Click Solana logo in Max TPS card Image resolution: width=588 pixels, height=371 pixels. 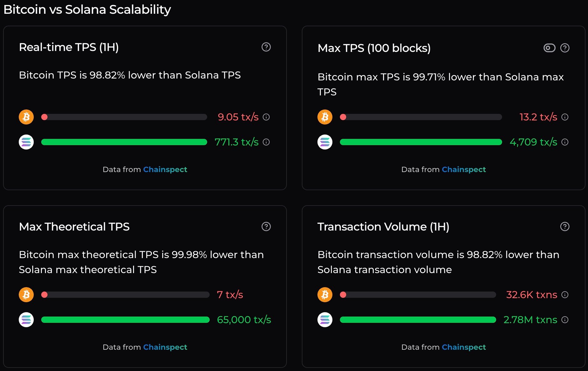coord(325,142)
